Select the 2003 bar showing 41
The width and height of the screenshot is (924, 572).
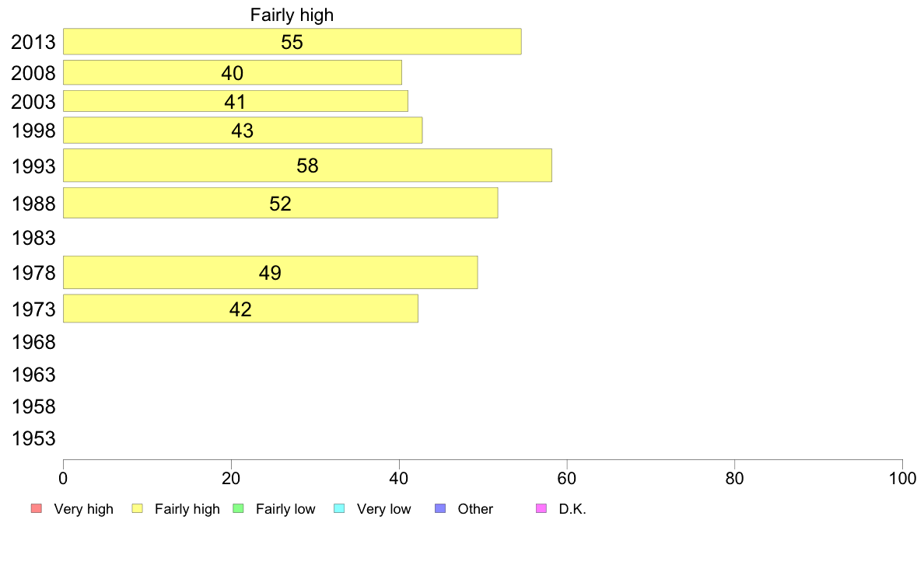[236, 101]
